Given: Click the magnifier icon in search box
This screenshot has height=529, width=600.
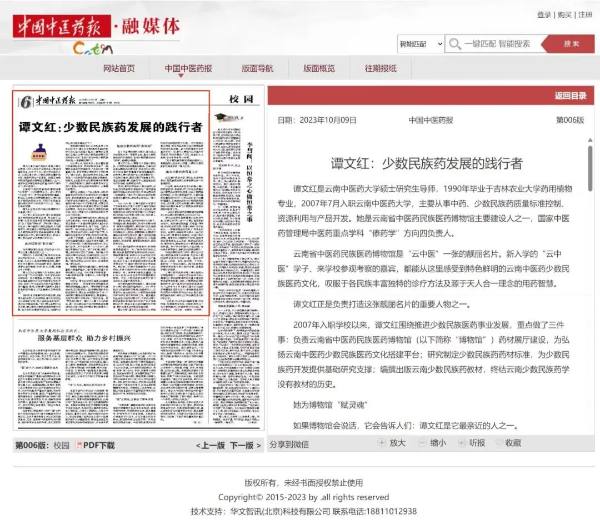Looking at the screenshot, I should 453,44.
